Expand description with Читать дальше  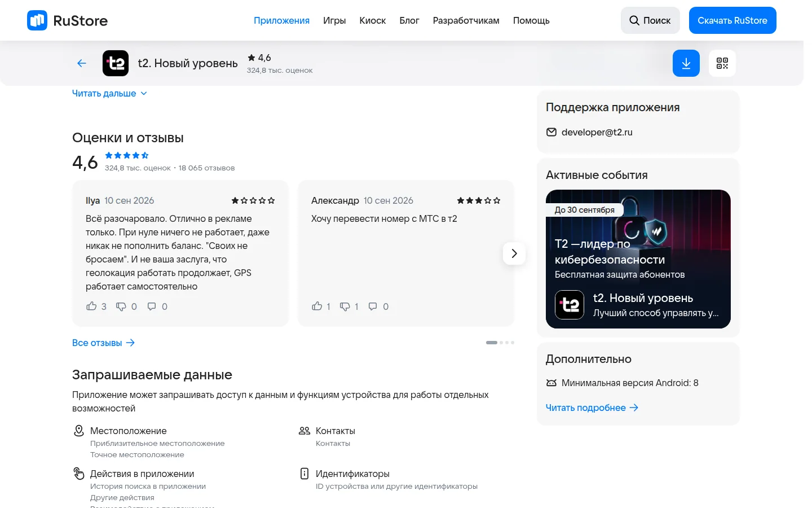click(109, 93)
